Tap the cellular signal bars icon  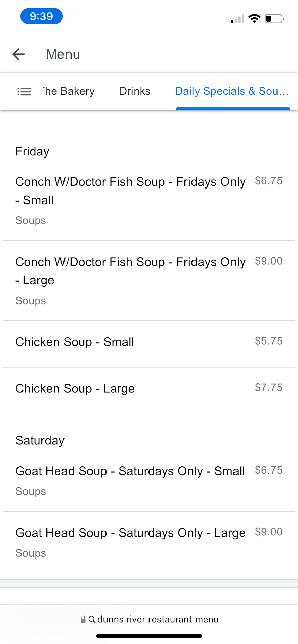pos(238,19)
